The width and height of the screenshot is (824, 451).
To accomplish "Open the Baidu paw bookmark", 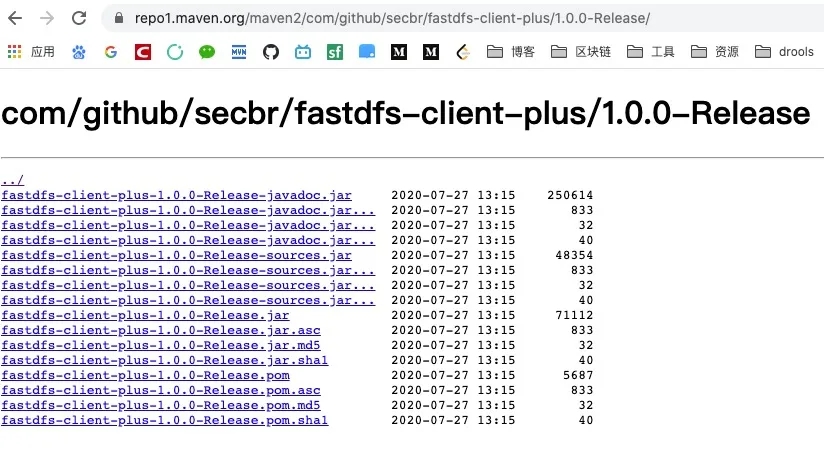I will (x=79, y=52).
